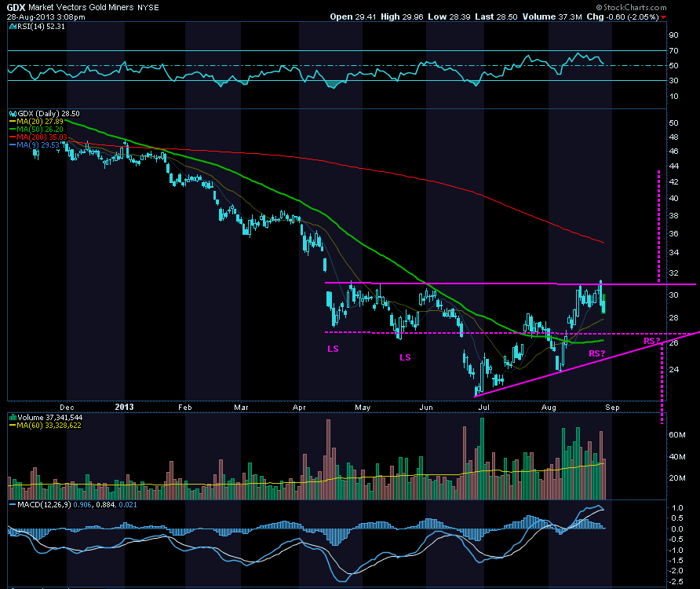This screenshot has width=700, height=589.
Task: Click the Volume bars legend icon
Action: [x=13, y=417]
